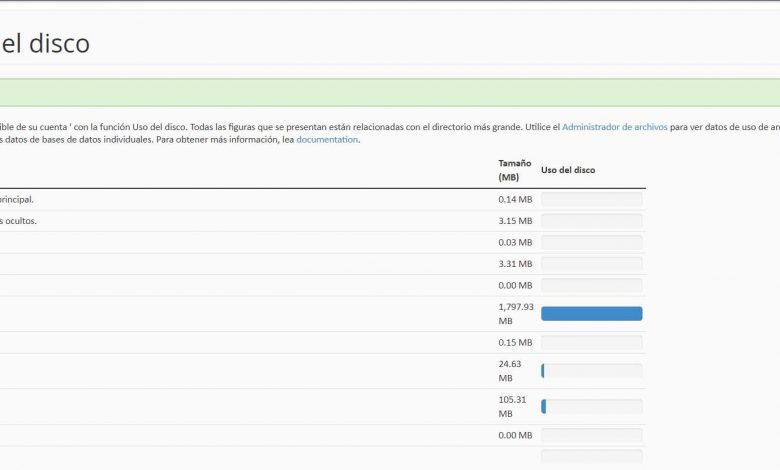Image resolution: width=780 pixels, height=470 pixels.
Task: Open the documentation link
Action: tap(327, 140)
